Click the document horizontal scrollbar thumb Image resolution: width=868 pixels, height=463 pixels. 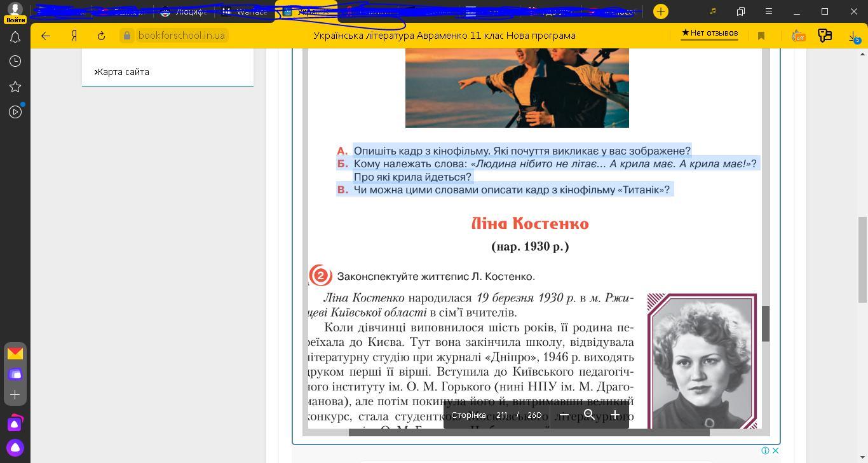click(x=529, y=432)
